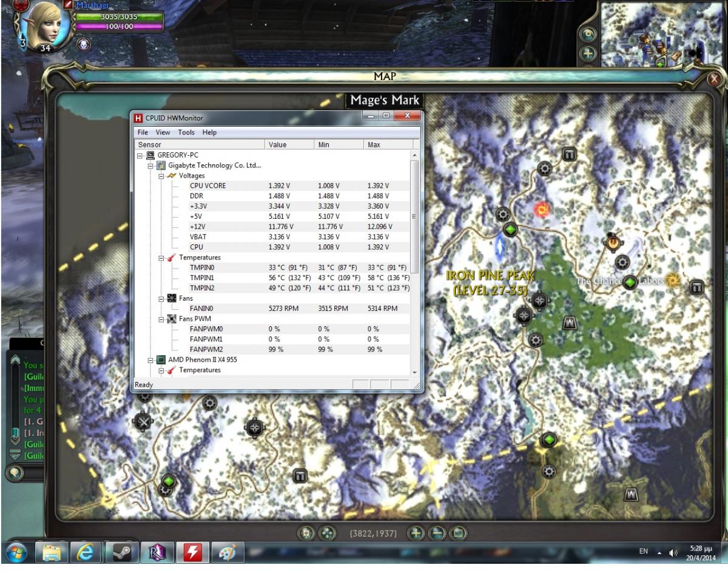Click the HWMonitor scrollbar down arrow
This screenshot has height=582, width=728.
tap(415, 372)
